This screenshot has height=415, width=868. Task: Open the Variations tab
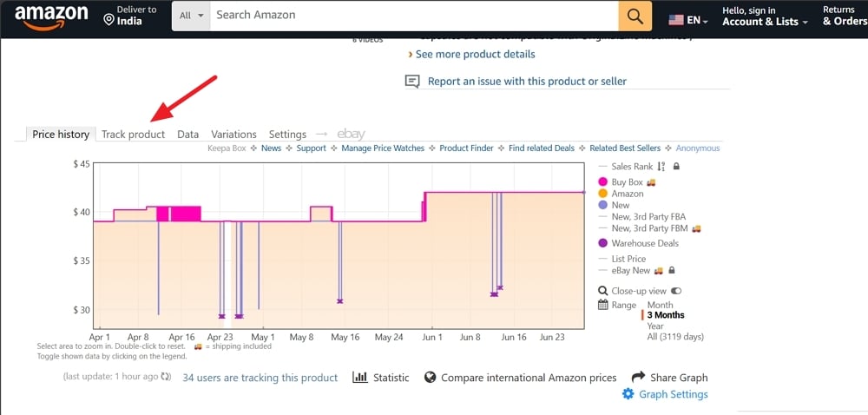pos(233,135)
